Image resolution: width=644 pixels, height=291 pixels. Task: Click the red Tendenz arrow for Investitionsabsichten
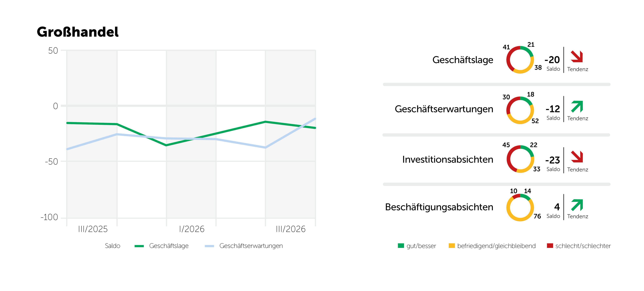(x=577, y=157)
